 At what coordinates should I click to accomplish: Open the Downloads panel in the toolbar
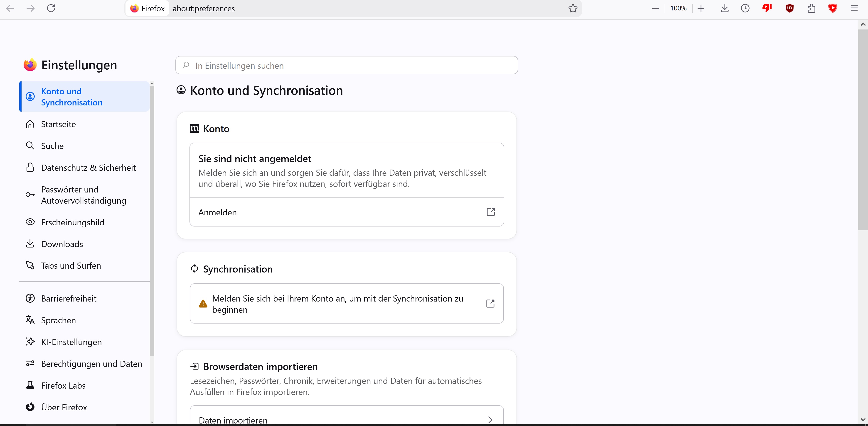pyautogui.click(x=724, y=8)
